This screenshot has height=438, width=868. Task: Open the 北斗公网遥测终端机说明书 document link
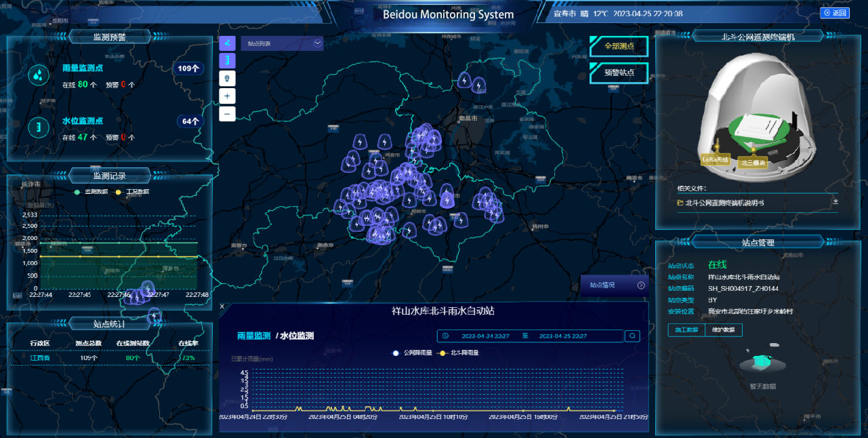pyautogui.click(x=724, y=202)
